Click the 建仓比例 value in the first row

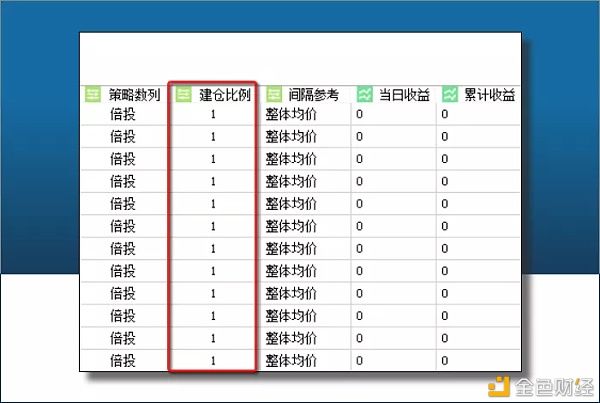click(213, 115)
